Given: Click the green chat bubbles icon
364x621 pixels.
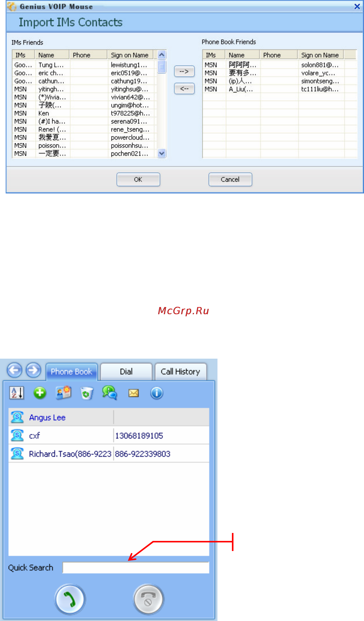Looking at the screenshot, I should [x=109, y=393].
